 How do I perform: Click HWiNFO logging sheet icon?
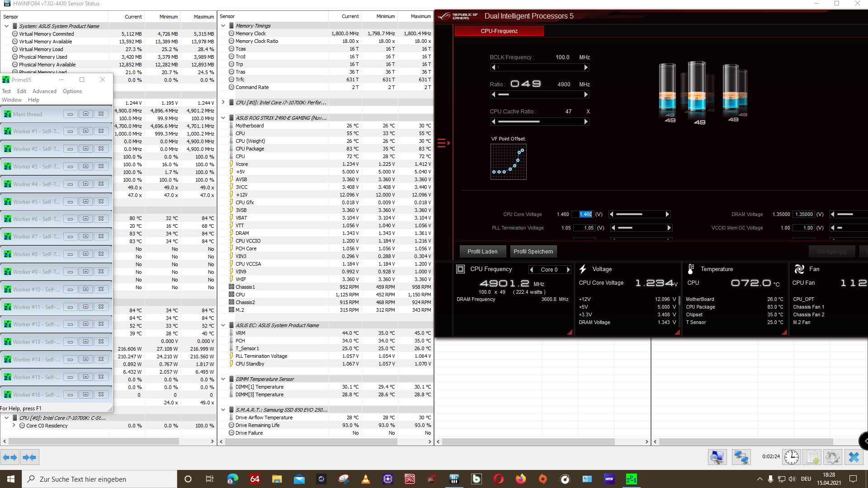(x=812, y=457)
